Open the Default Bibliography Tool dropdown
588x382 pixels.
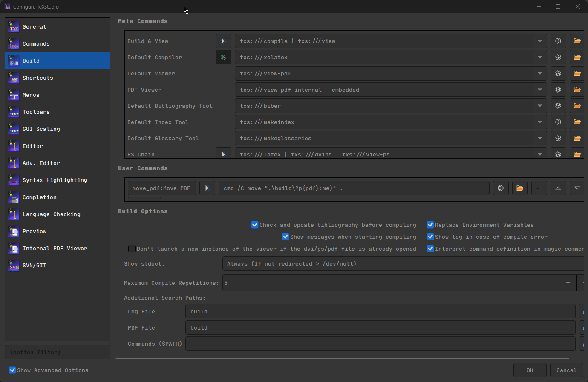coord(539,106)
